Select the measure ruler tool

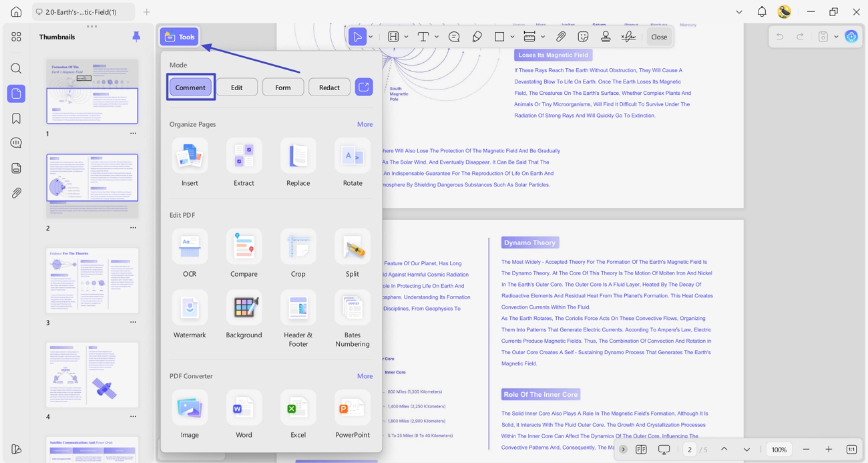click(x=529, y=37)
